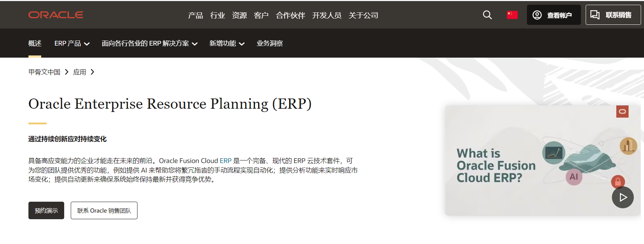Expand the ERP 产品 dropdown
The image size is (644, 244).
click(x=72, y=43)
